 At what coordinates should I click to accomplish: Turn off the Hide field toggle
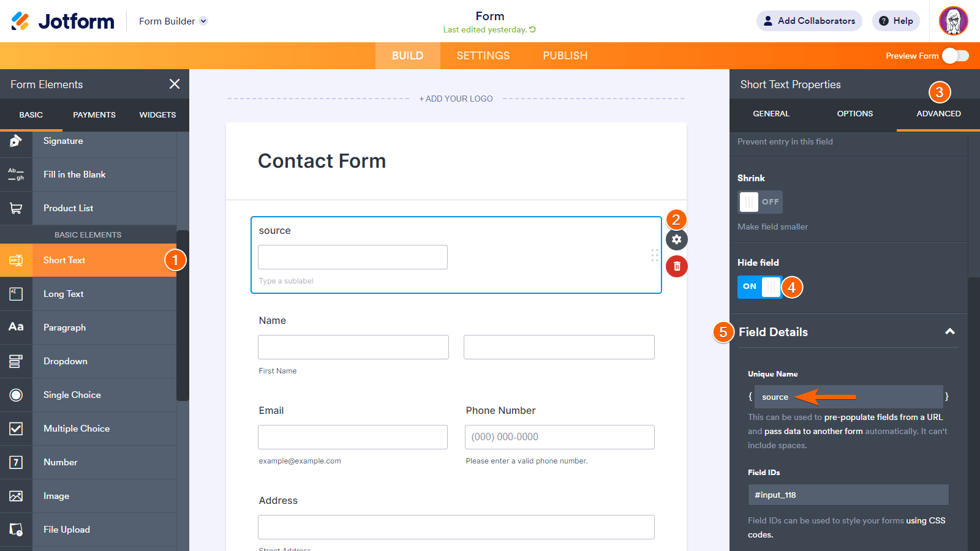point(759,287)
